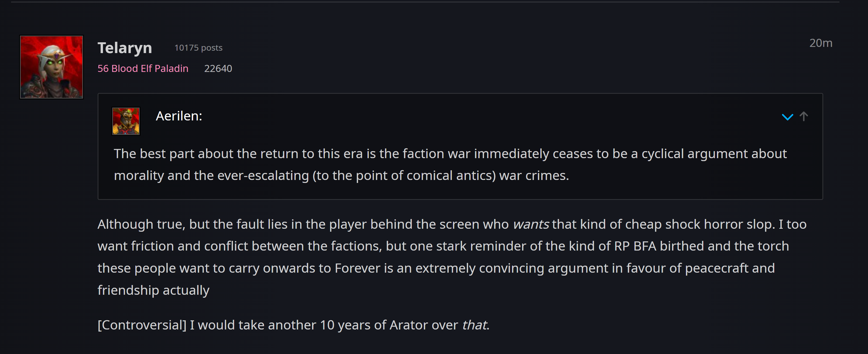Expand the quoted post with the blue chevron
The height and width of the screenshot is (354, 868).
coord(787,117)
